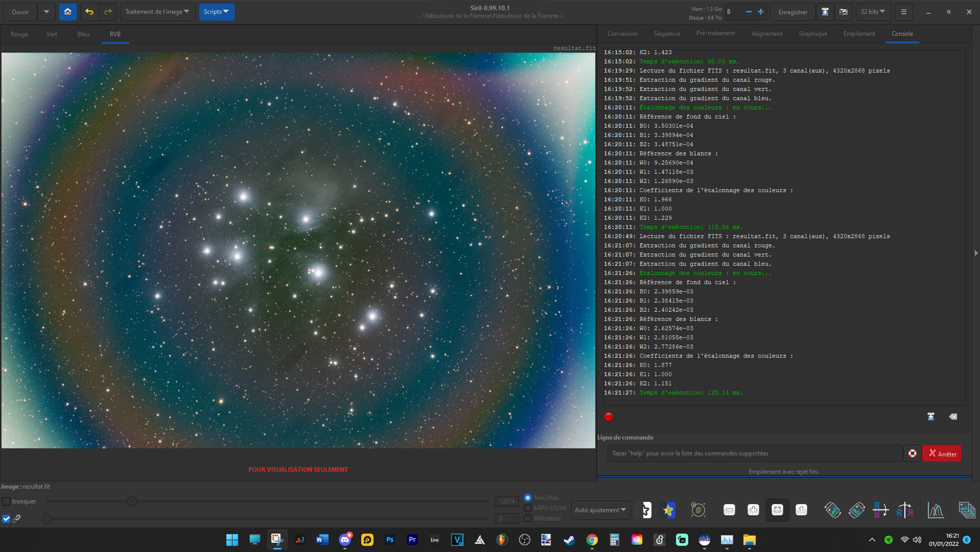Click the red status indicator in console

pos(608,417)
